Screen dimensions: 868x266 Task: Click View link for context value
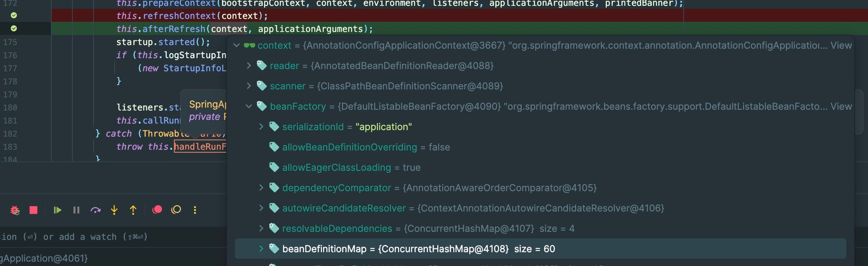click(841, 45)
